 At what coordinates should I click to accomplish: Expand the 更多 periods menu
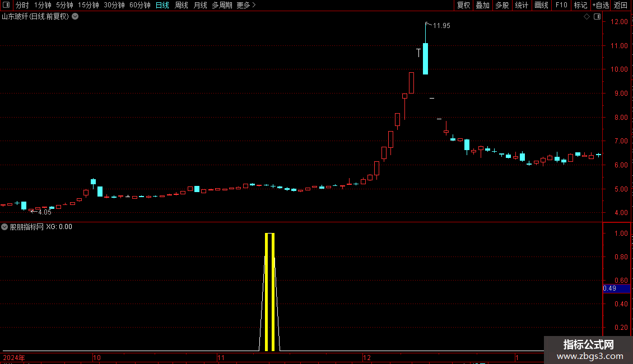point(246,5)
